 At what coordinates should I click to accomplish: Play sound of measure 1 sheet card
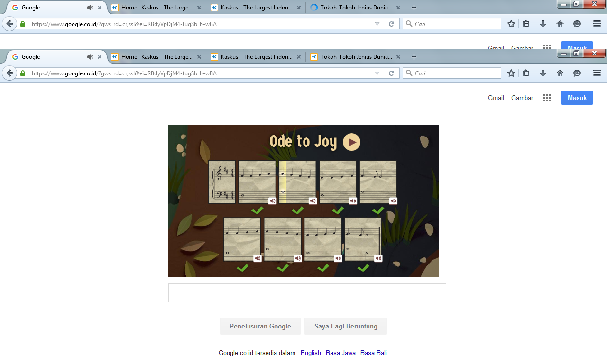coord(272,201)
